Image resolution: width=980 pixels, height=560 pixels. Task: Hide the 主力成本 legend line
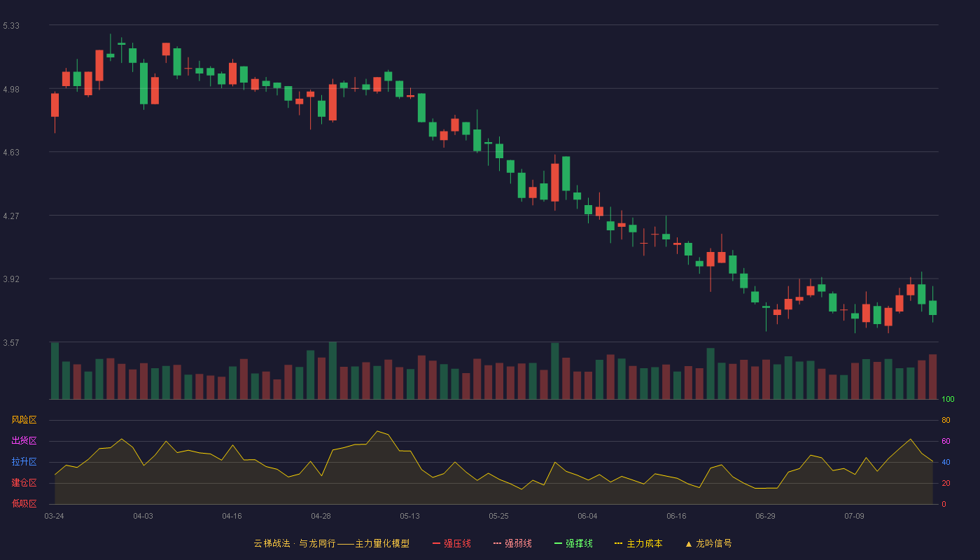(638, 543)
